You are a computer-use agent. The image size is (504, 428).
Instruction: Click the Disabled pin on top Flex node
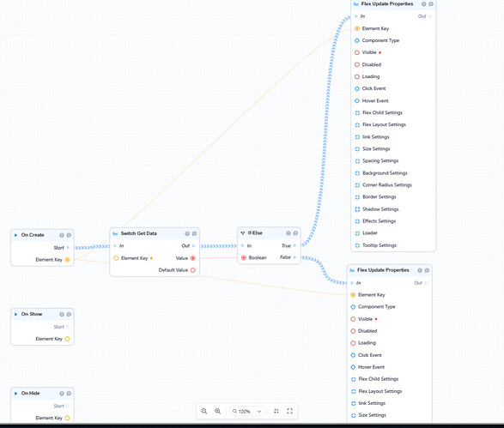coord(357,64)
